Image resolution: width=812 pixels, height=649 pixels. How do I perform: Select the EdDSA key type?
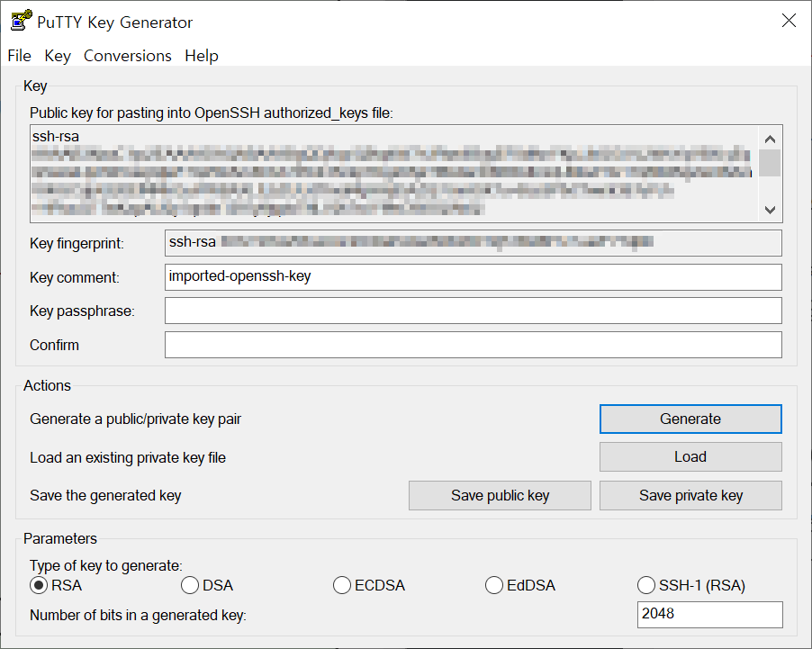[x=520, y=585]
